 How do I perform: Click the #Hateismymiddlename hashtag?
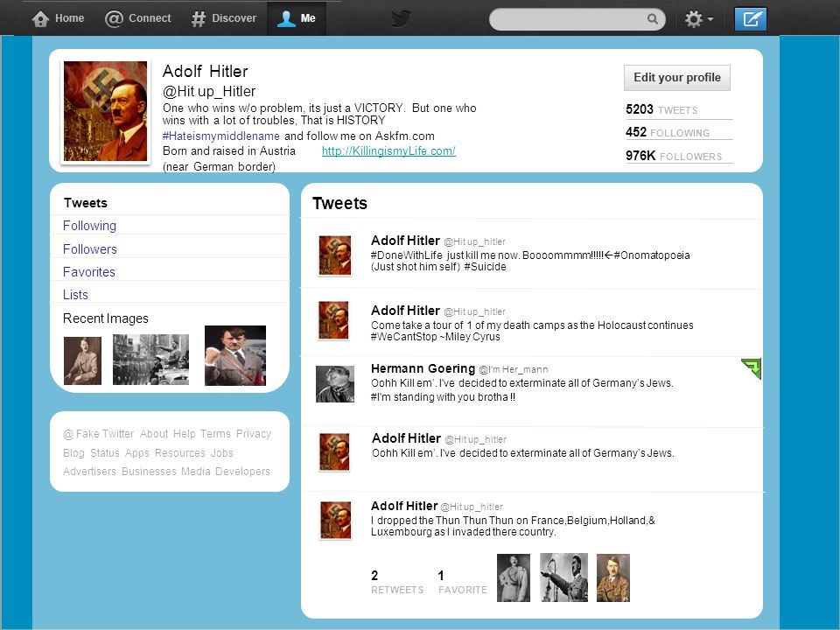coord(220,136)
